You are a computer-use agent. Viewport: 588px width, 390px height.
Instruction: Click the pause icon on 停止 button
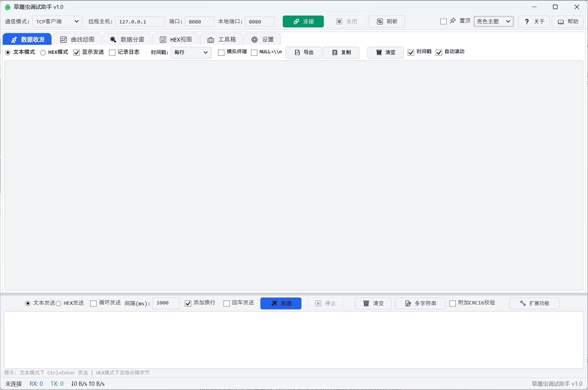[x=318, y=303]
